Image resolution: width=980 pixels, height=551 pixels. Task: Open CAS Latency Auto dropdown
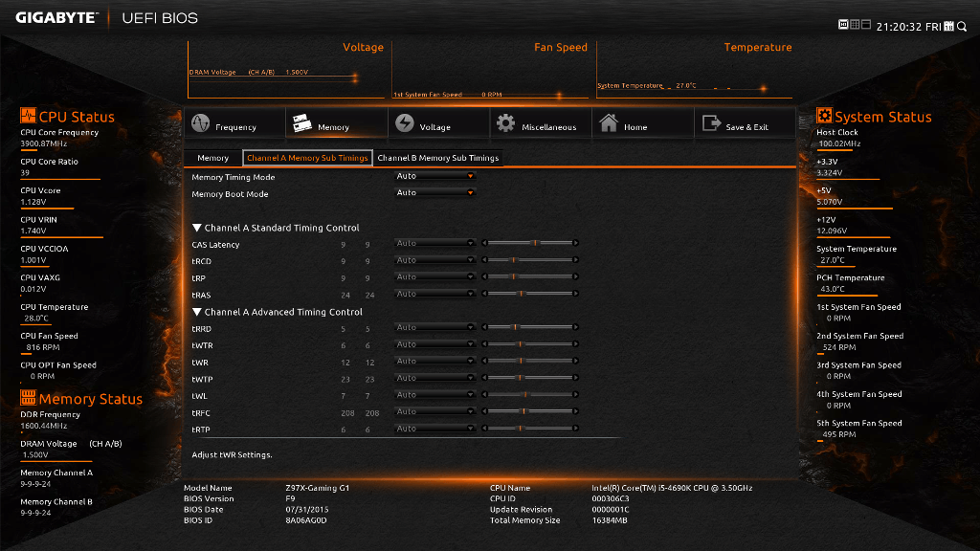[435, 243]
